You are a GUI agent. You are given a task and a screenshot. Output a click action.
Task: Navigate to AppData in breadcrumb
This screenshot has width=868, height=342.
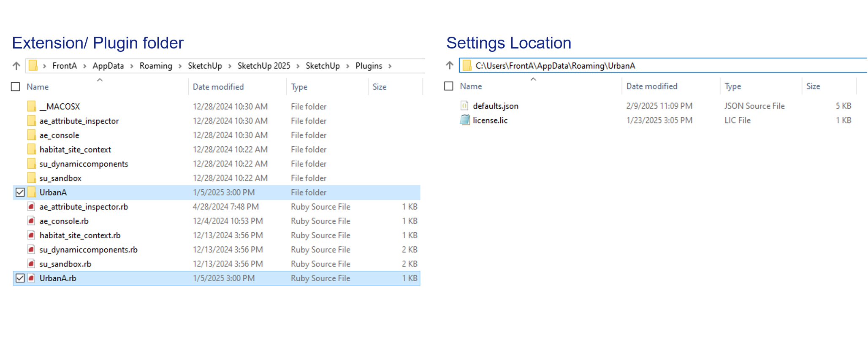(x=108, y=66)
